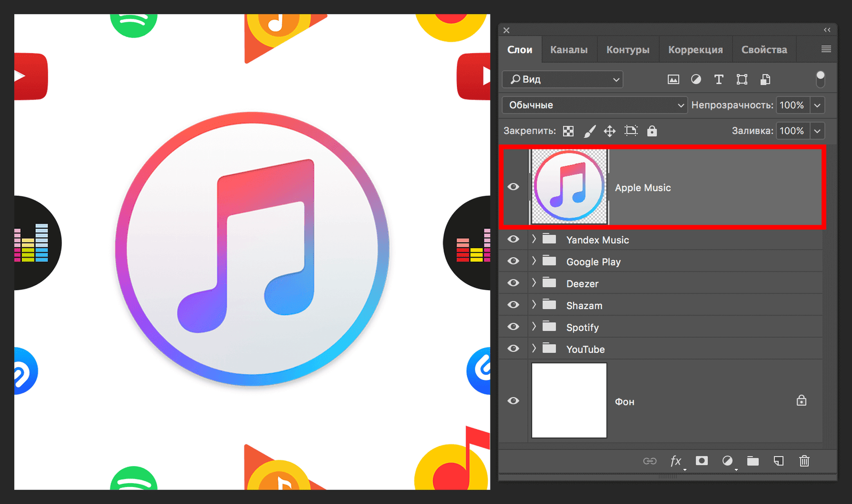The width and height of the screenshot is (852, 504).
Task: Toggle visibility of the Deezer group
Action: pos(513,283)
